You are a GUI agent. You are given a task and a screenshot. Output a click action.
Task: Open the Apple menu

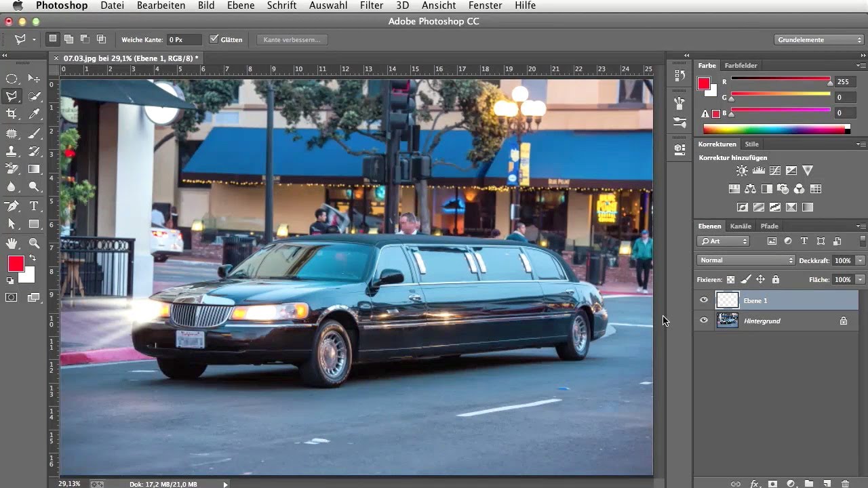[x=18, y=5]
